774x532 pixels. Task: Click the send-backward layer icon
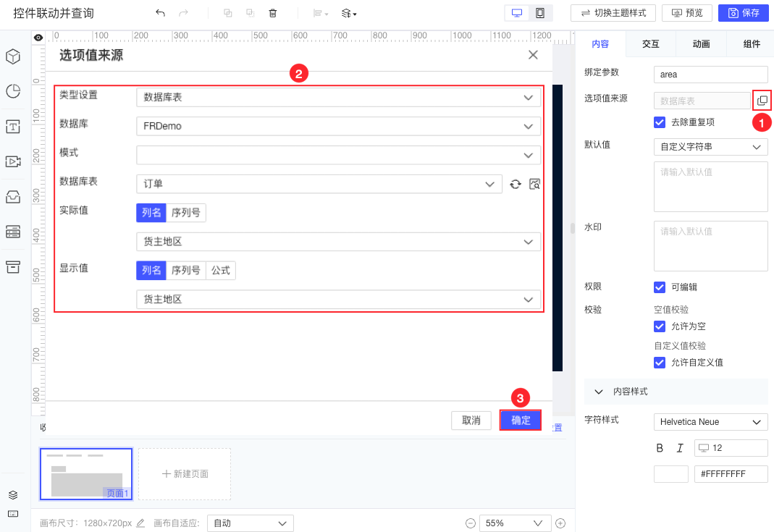pyautogui.click(x=251, y=13)
